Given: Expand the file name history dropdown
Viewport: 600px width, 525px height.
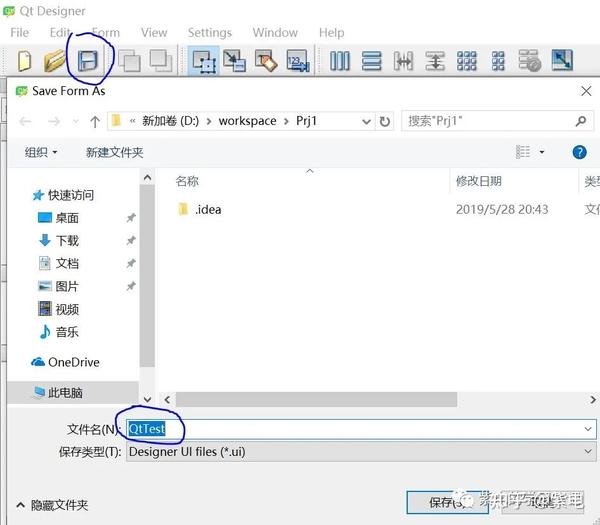Looking at the screenshot, I should click(x=588, y=429).
